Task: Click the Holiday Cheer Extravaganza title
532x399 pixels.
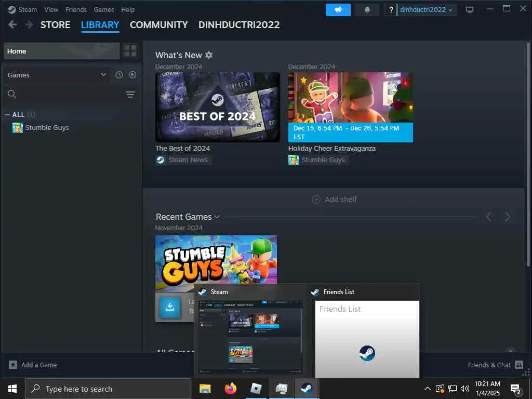Action: [332, 148]
